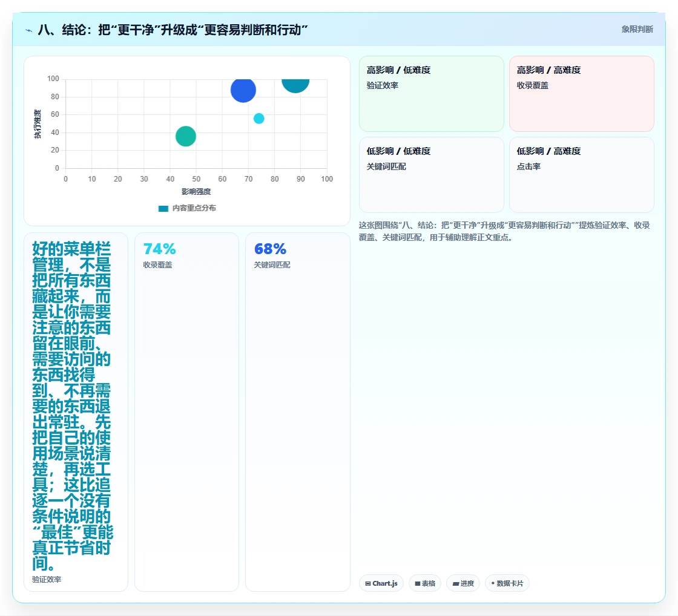Click the 74% value
Screen dimensions: 678x616
click(x=160, y=249)
